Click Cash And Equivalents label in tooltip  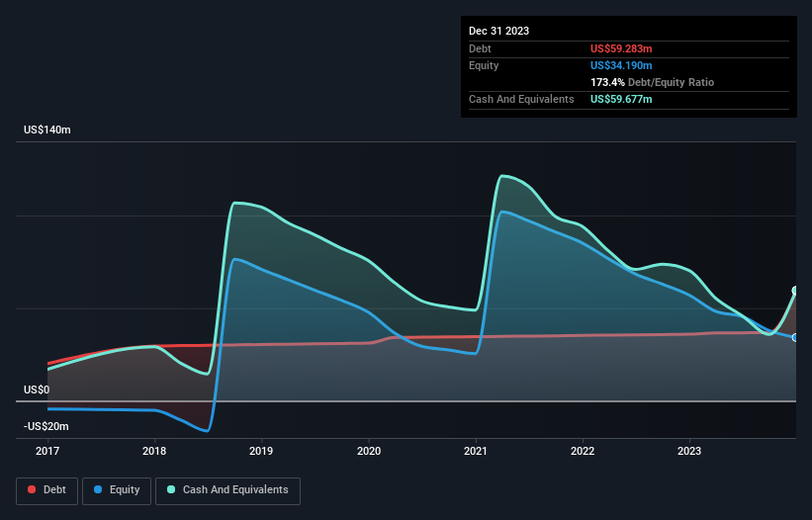(x=521, y=99)
